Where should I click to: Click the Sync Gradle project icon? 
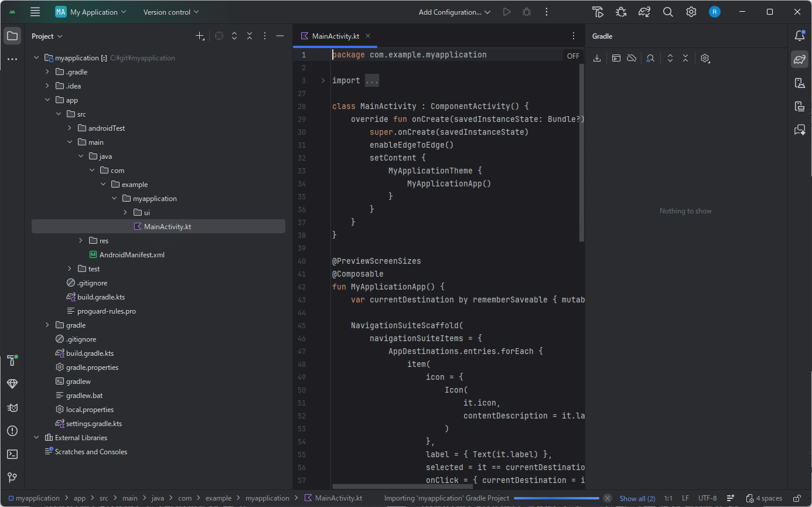tap(644, 12)
